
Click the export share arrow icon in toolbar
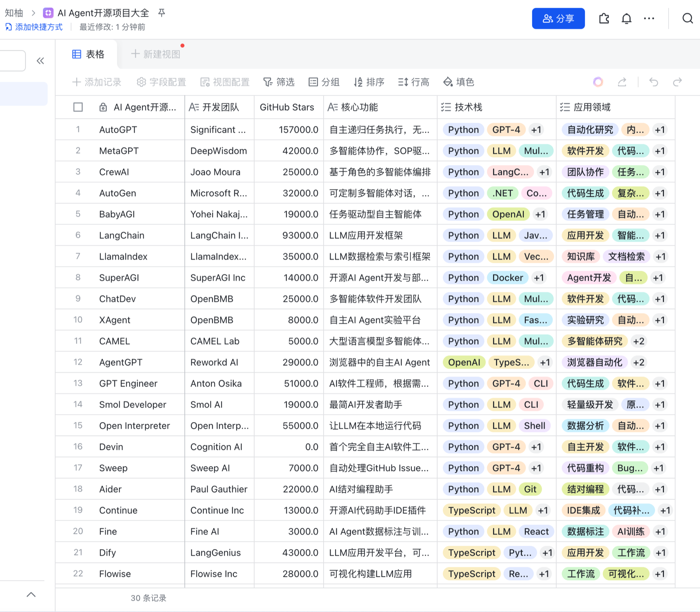tap(622, 82)
